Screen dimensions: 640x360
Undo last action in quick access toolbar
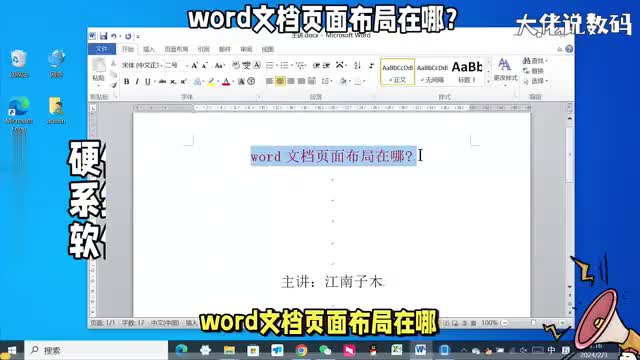(x=114, y=36)
